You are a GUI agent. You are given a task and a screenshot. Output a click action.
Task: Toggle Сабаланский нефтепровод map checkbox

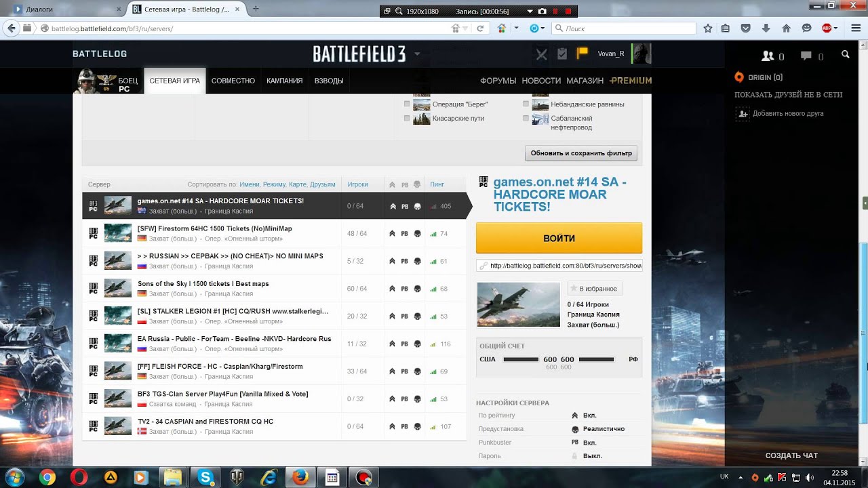526,118
